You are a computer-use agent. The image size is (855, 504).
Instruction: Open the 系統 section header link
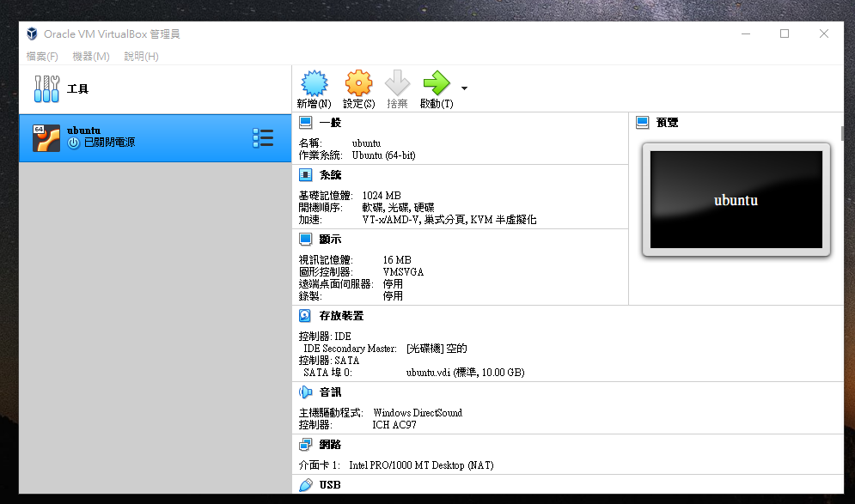click(x=331, y=175)
